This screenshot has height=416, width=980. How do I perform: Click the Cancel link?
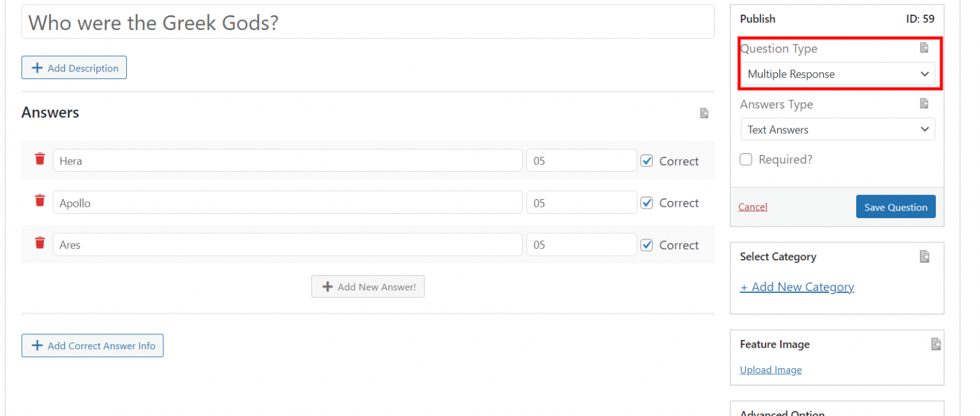(752, 207)
